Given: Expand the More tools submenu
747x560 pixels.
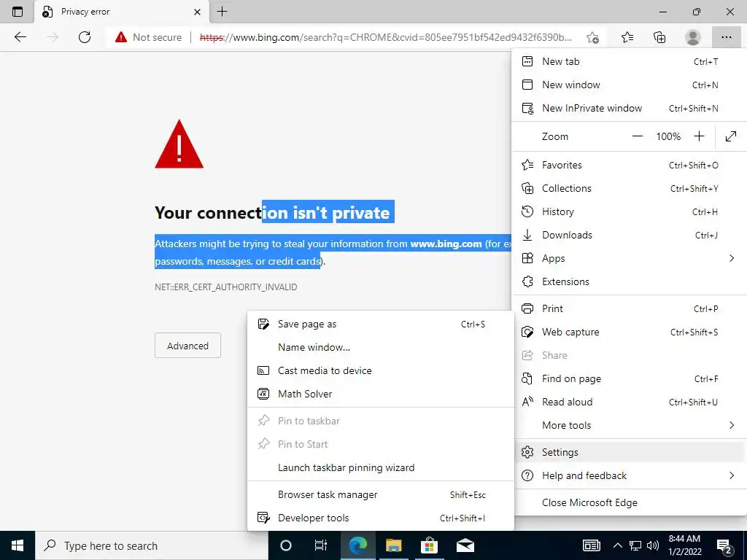Looking at the screenshot, I should [x=629, y=425].
